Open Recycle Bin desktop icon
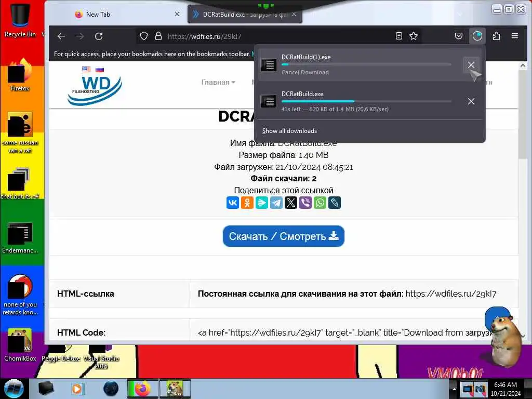 (20, 20)
